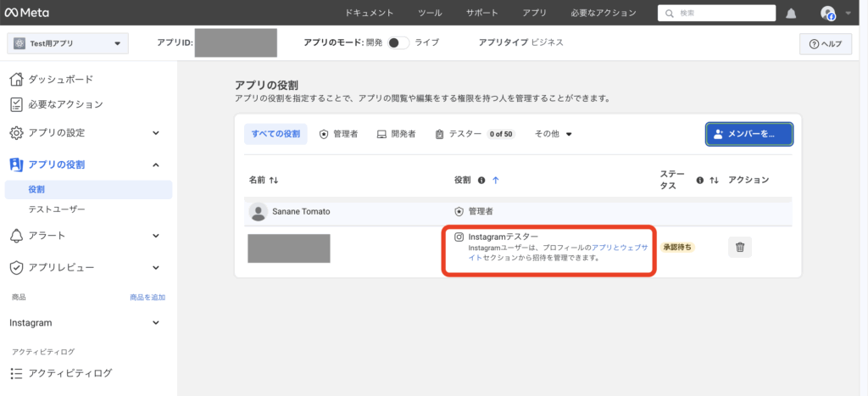
Task: Switch to the 開発者 tab
Action: pos(397,134)
